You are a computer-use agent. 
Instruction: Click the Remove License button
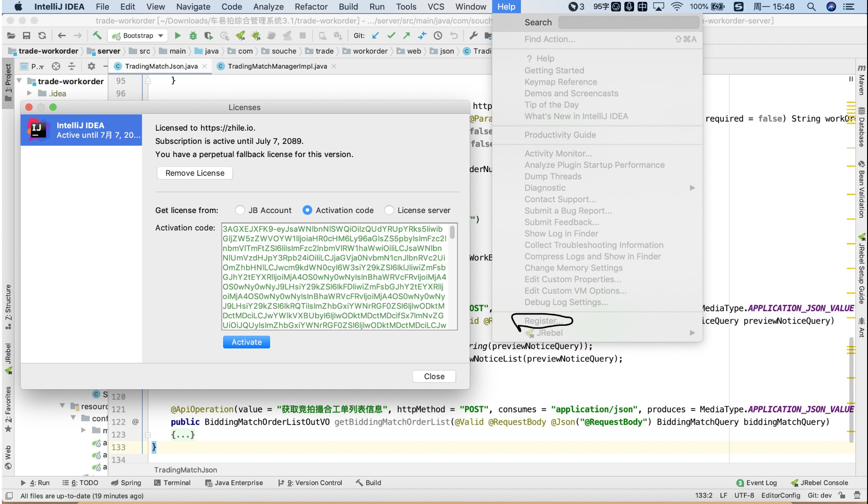pos(195,173)
